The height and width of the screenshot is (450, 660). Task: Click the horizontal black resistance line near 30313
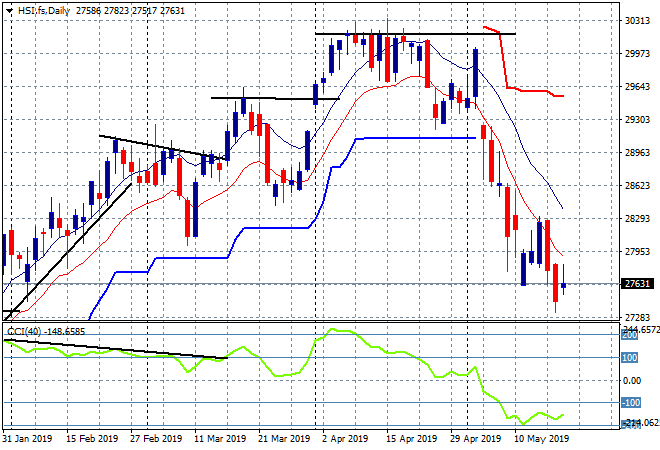(415, 34)
